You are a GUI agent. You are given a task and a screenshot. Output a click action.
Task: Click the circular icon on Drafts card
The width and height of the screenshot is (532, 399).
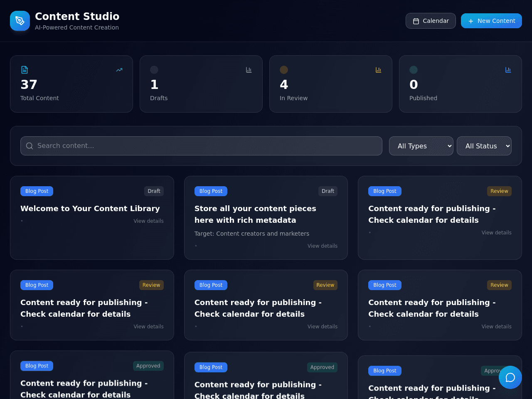154,70
